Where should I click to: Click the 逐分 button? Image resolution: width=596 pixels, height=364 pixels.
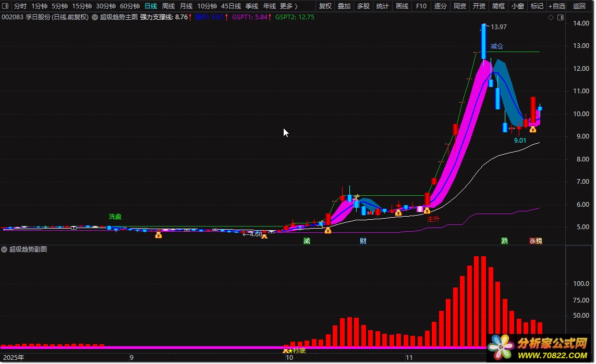(x=440, y=6)
